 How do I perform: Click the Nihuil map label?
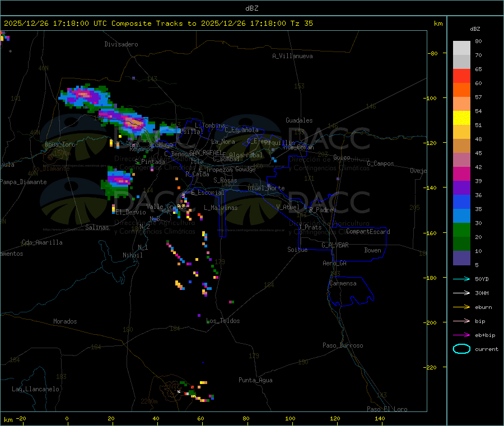click(132, 255)
